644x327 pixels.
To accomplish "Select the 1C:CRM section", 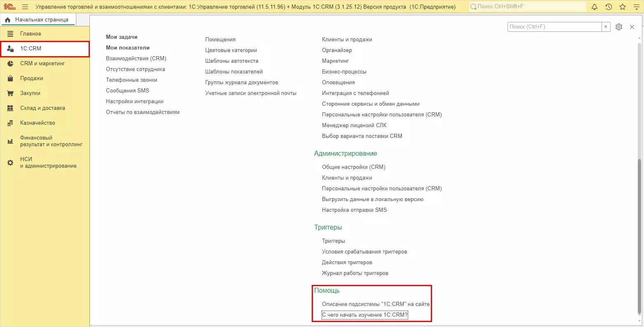I will point(45,49).
